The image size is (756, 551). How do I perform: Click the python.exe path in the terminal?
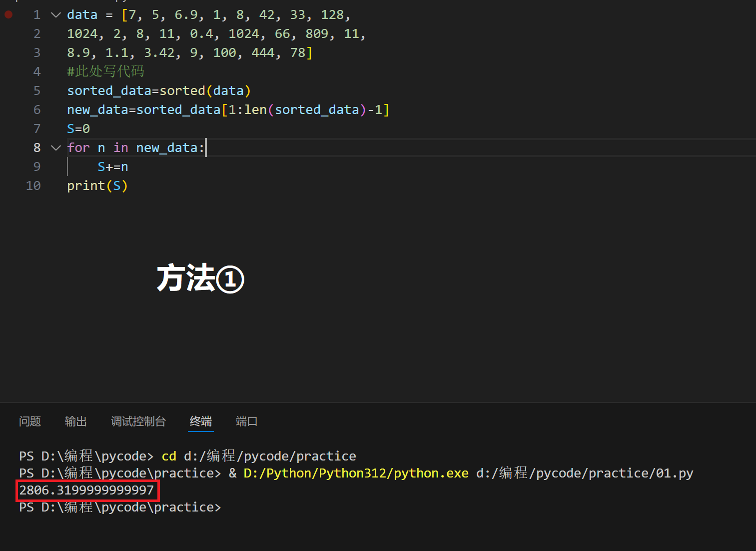pos(356,473)
